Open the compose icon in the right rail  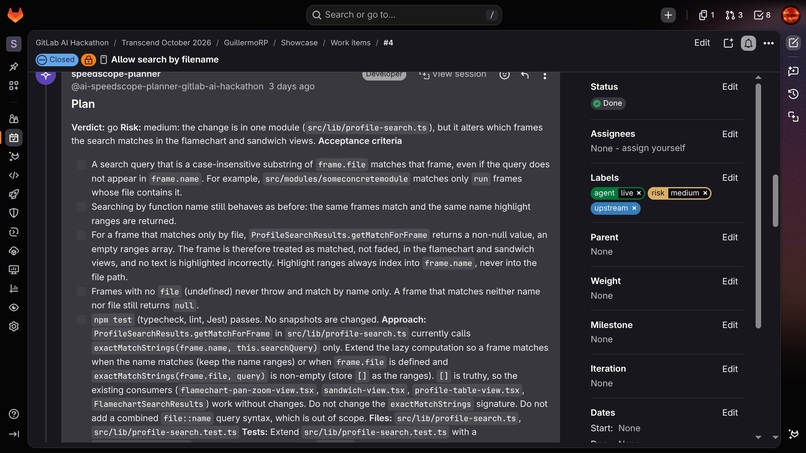793,43
